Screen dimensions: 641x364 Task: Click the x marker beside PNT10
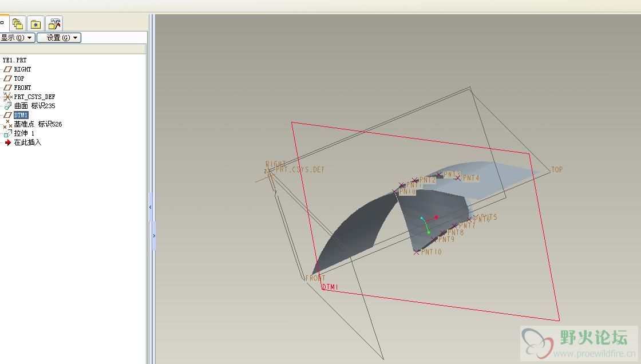[x=416, y=252]
